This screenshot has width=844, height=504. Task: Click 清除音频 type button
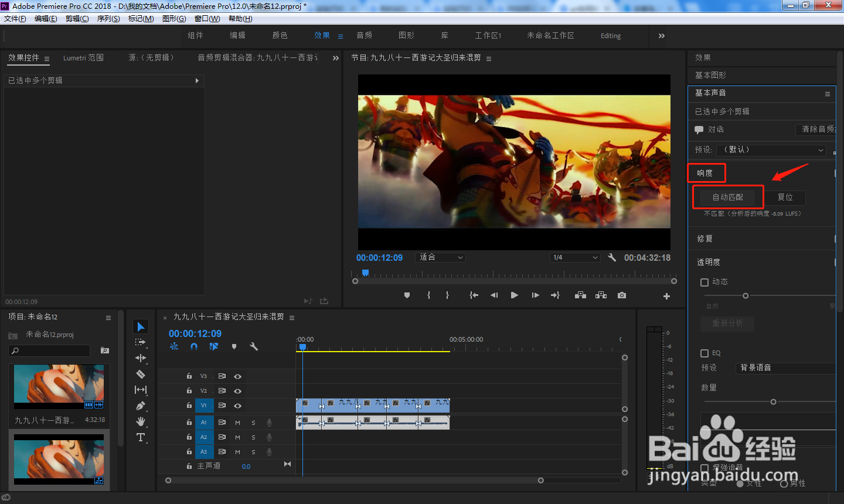(816, 130)
